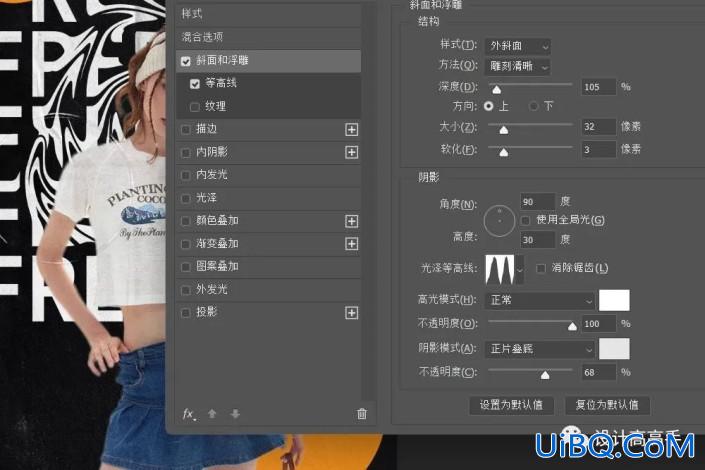Open the fx effects menu icon
The width and height of the screenshot is (705, 470).
coord(189,414)
